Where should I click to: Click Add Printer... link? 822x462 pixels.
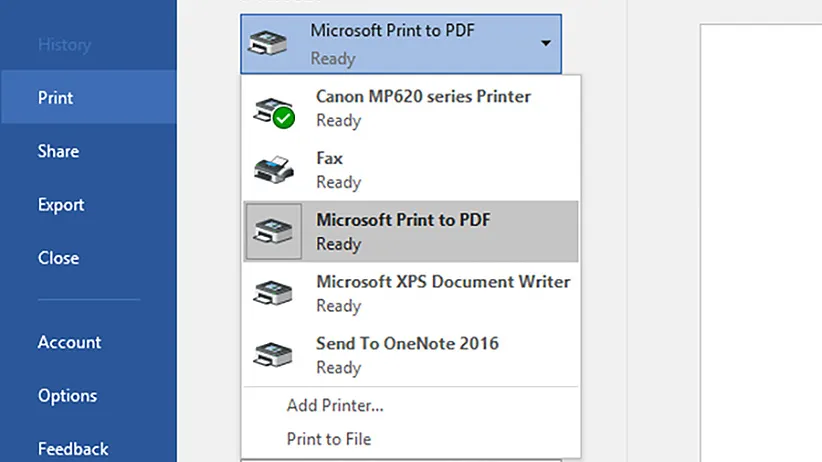(335, 405)
